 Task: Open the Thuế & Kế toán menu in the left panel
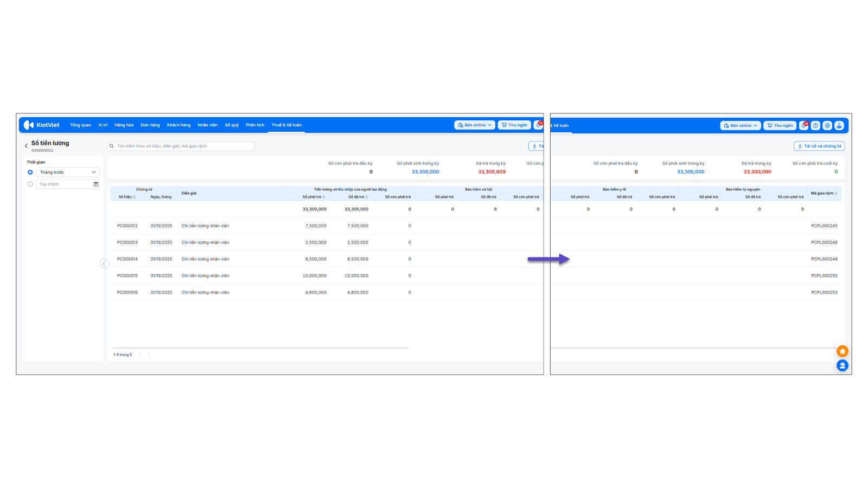[286, 125]
